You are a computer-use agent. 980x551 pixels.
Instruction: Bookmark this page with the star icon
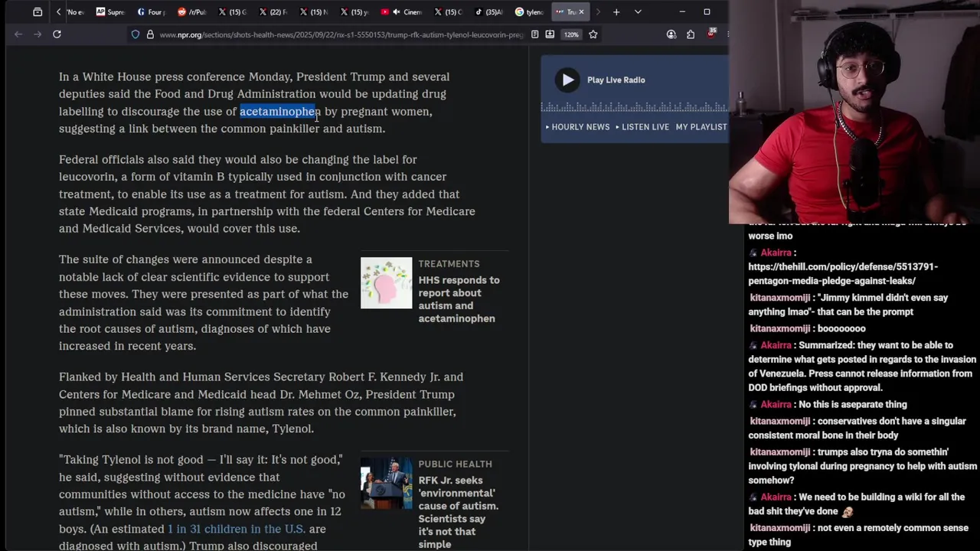[593, 34]
